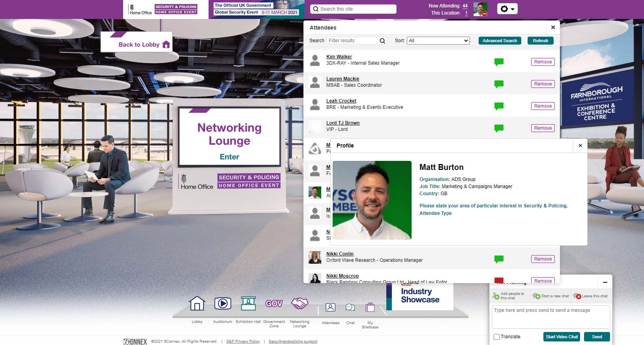The image size is (644, 345).
Task: Click This Location count 1
Action: tap(466, 13)
